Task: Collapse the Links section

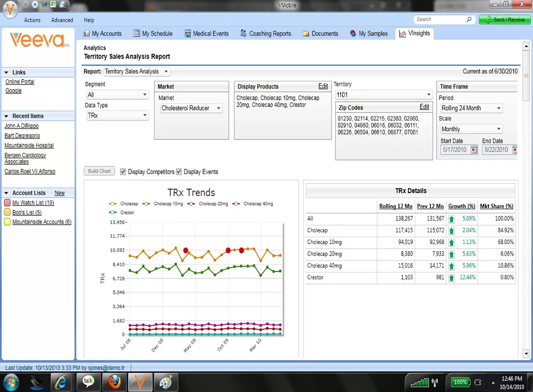Action: point(6,73)
